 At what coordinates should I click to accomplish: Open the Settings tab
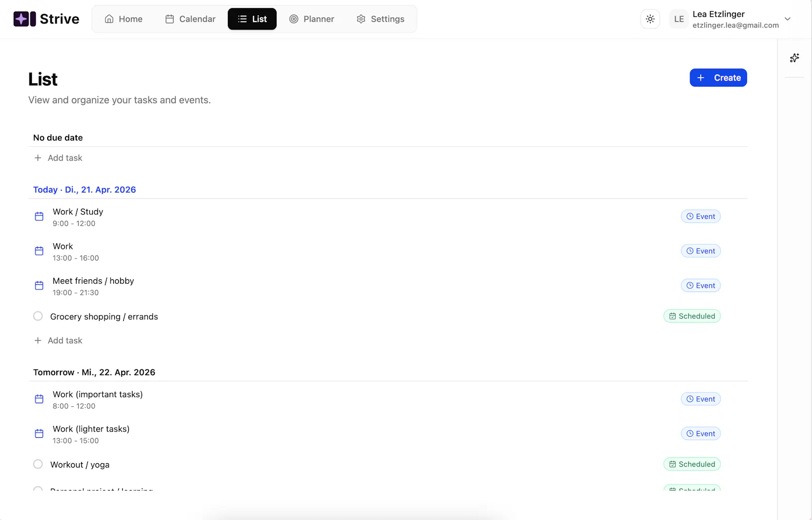tap(380, 19)
